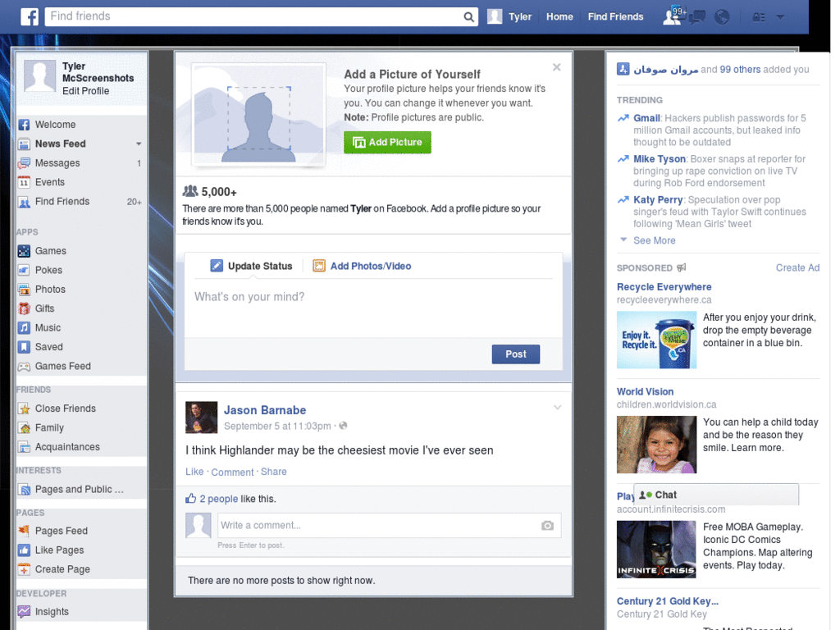Click the blue Post button
840x630 pixels.
click(516, 354)
